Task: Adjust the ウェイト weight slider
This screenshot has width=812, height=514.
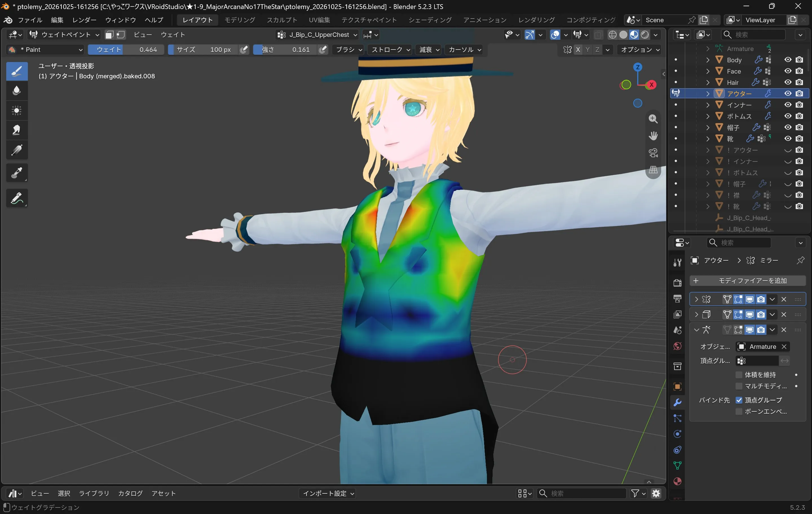Action: tap(126, 50)
